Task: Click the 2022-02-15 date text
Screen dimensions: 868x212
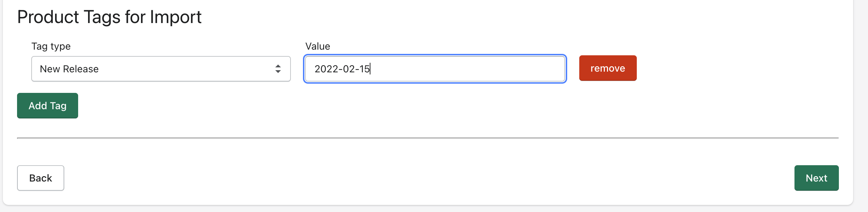Action: pos(342,69)
